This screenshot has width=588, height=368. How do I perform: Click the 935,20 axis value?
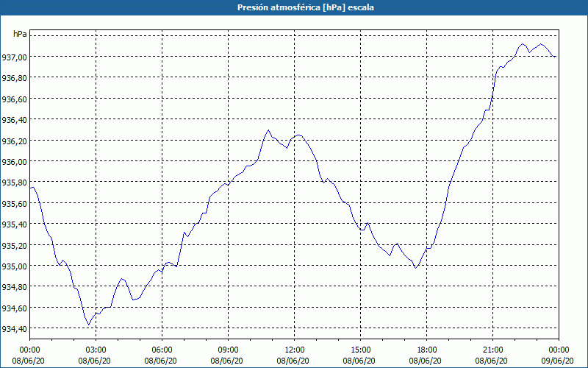click(x=14, y=245)
